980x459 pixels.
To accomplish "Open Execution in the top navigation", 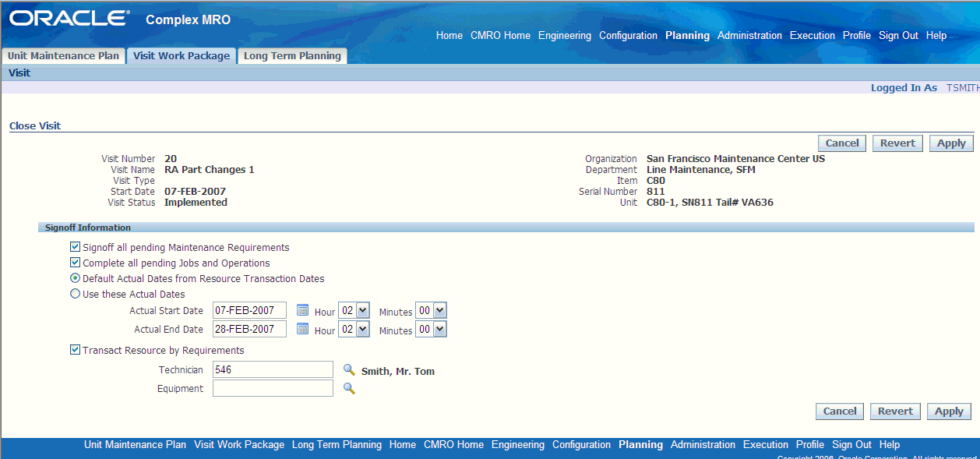I will 813,36.
